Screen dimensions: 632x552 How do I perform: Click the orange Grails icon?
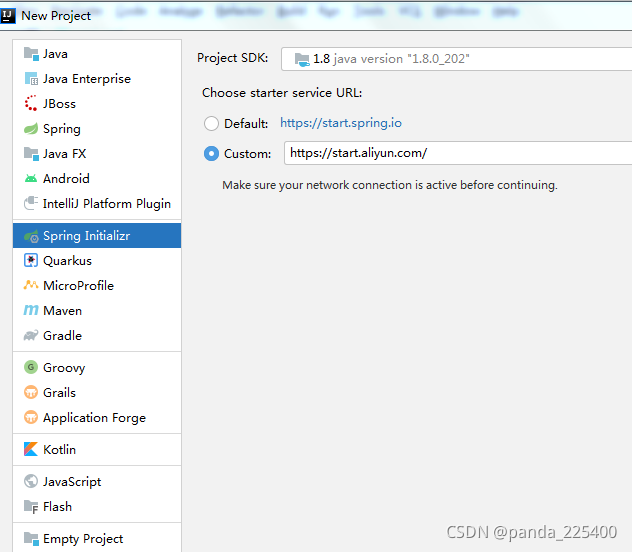tap(31, 392)
